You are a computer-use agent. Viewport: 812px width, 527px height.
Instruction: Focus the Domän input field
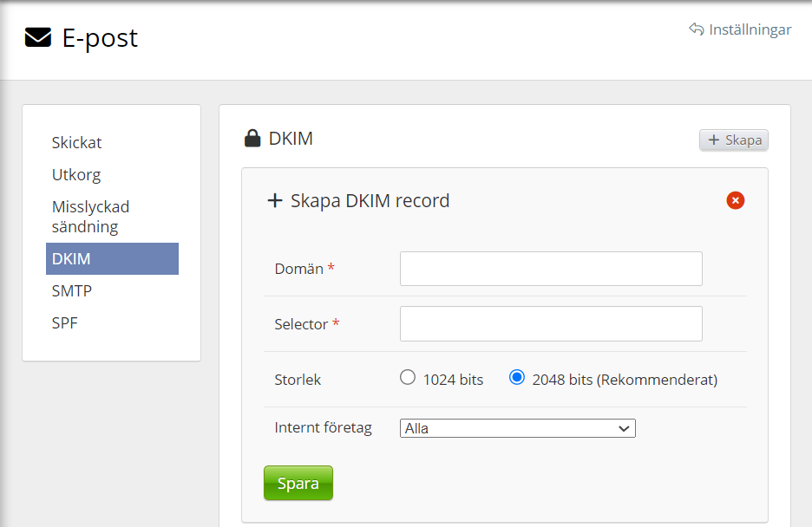(551, 269)
